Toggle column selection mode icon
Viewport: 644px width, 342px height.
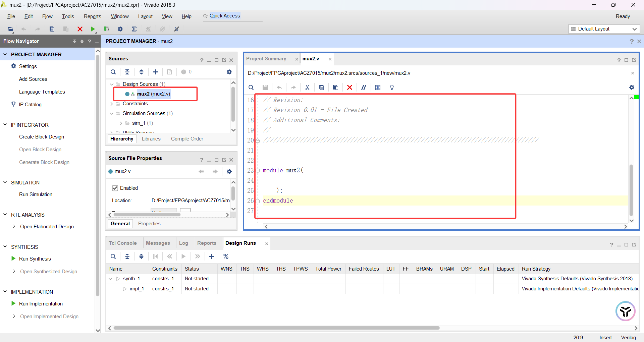(378, 88)
